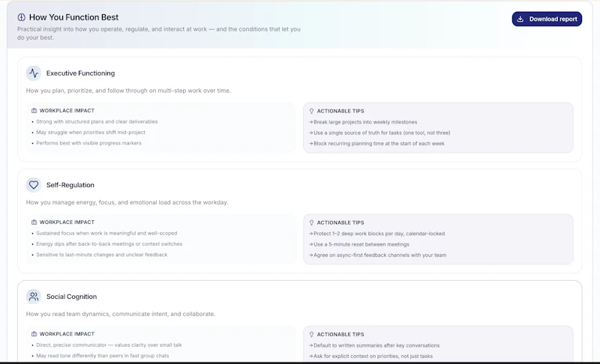Click the lightbulb icon in Self-Regulation Actionable Tips
Image resolution: width=600 pixels, height=364 pixels.
click(311, 222)
